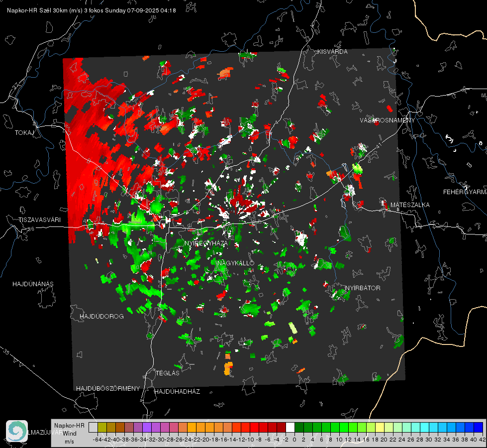Click the MÁTÉSZALKA city label

tap(410, 205)
